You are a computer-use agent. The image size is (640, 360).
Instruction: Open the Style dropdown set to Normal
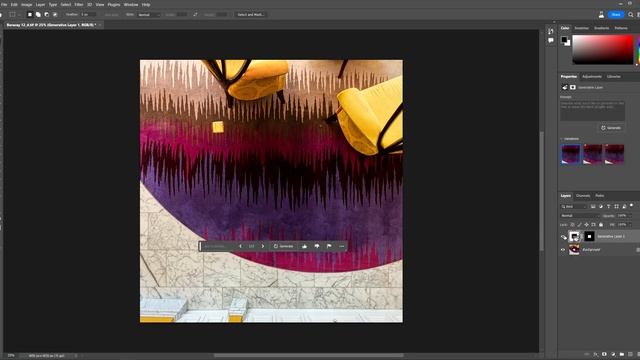[x=149, y=14]
